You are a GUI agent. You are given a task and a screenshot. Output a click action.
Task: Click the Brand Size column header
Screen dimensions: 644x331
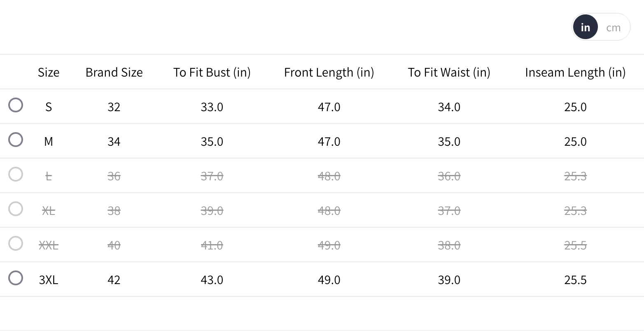pos(114,72)
